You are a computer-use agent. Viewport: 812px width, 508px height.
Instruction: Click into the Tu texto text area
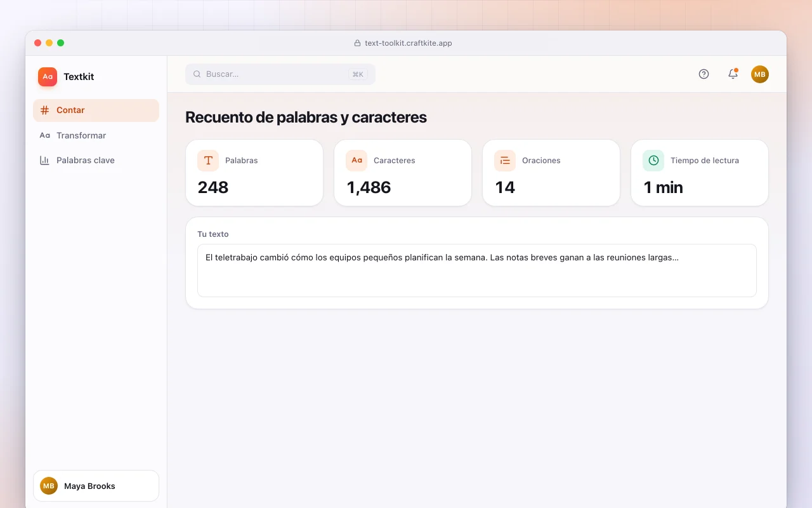477,271
